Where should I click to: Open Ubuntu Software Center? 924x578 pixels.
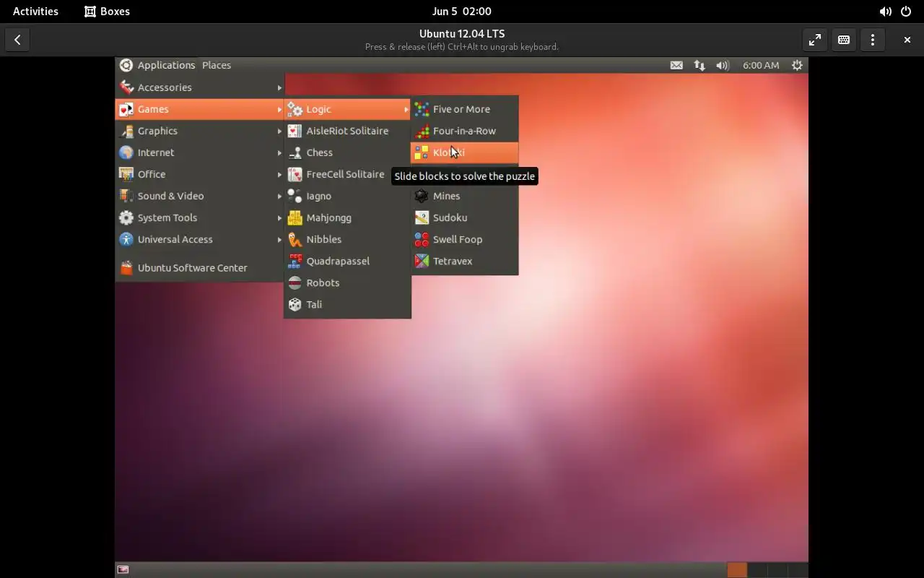200,268
